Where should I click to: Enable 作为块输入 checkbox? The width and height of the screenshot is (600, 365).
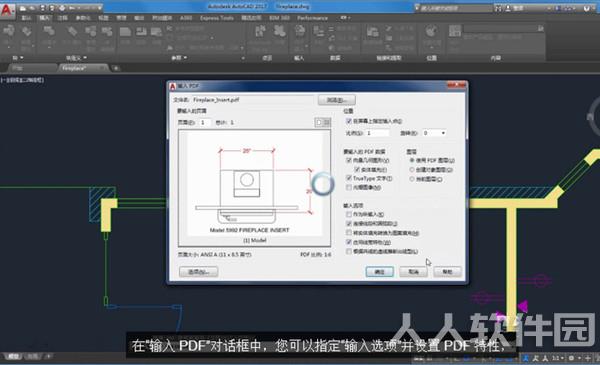click(x=349, y=214)
